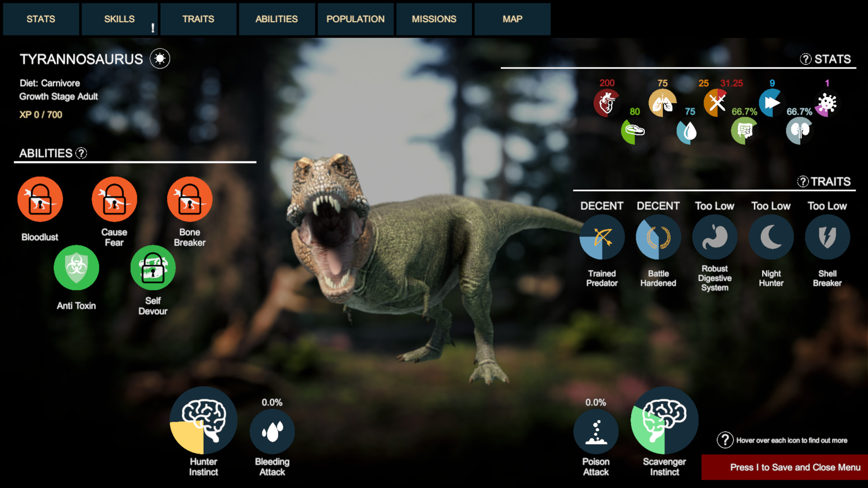Viewport: 868px width, 488px height.
Task: Open the Self Devour ability
Action: pos(152,267)
